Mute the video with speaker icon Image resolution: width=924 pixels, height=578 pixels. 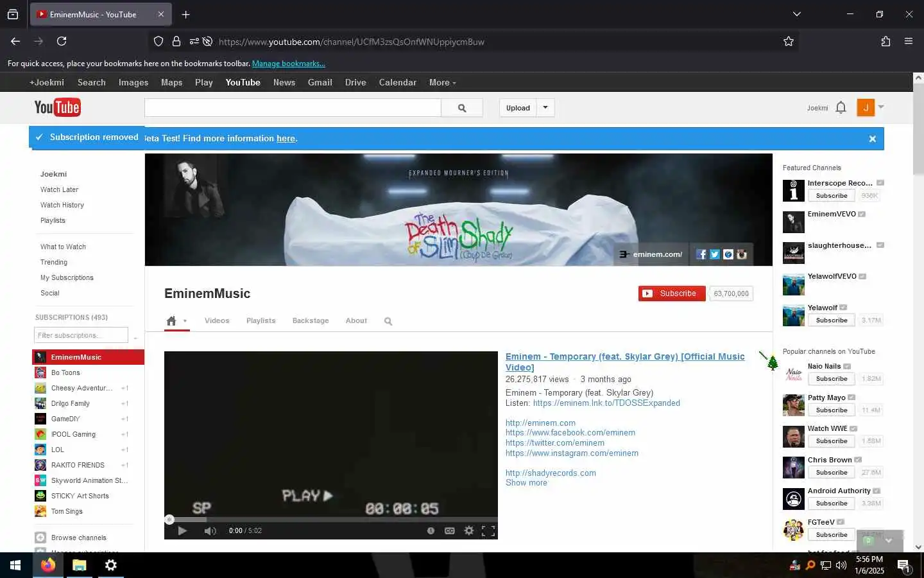tap(210, 530)
